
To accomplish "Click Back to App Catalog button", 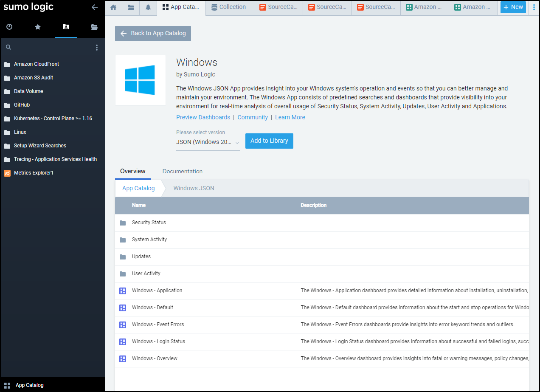I will pos(153,34).
